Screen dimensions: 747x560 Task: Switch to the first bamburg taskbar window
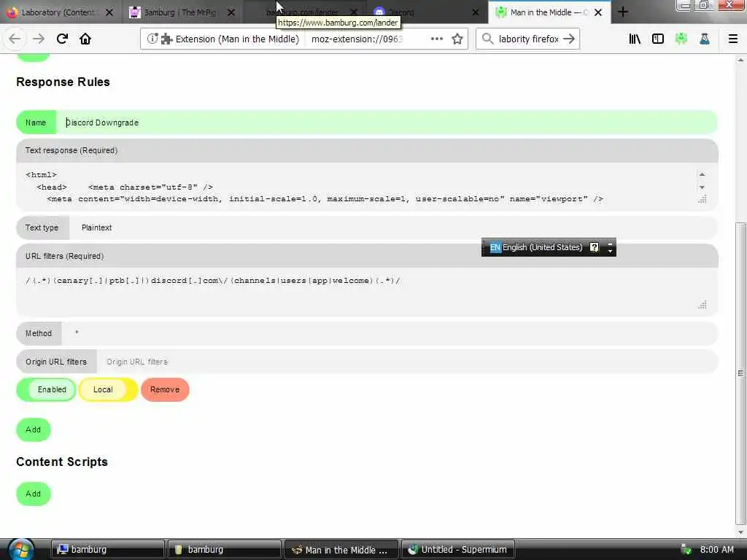pyautogui.click(x=108, y=550)
